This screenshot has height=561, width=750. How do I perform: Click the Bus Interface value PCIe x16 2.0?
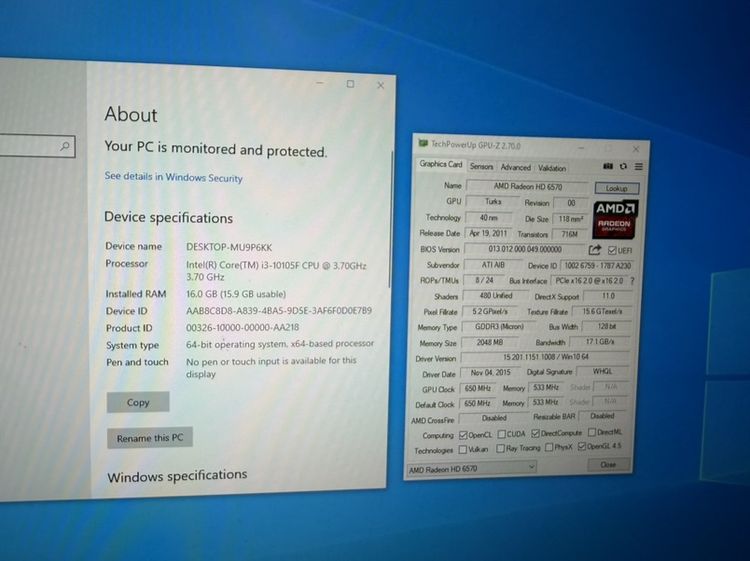pos(589,281)
